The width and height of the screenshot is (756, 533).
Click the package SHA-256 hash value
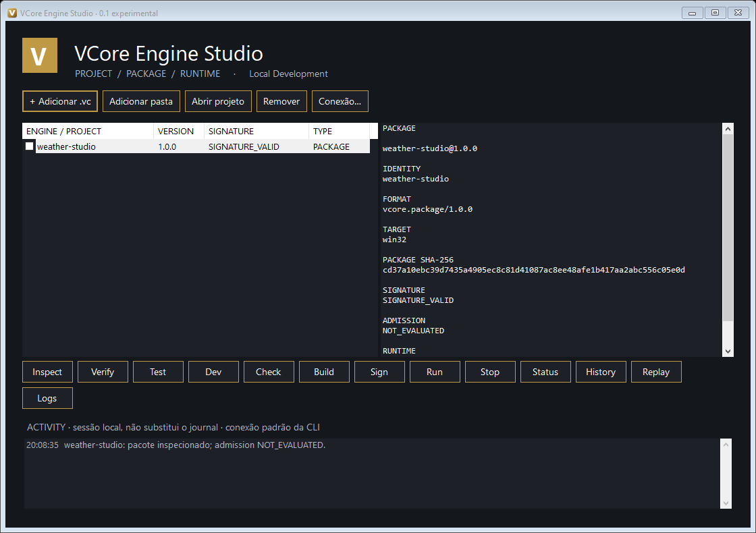pos(534,270)
